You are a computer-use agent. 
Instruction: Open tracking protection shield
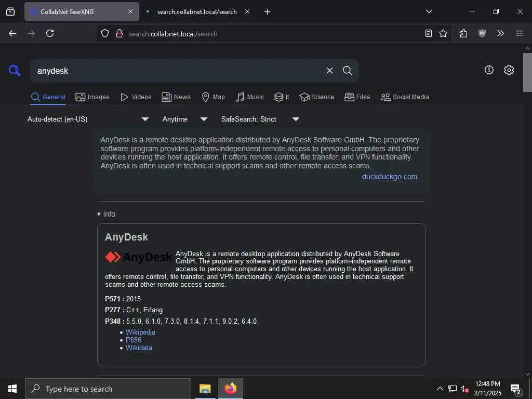coord(105,33)
